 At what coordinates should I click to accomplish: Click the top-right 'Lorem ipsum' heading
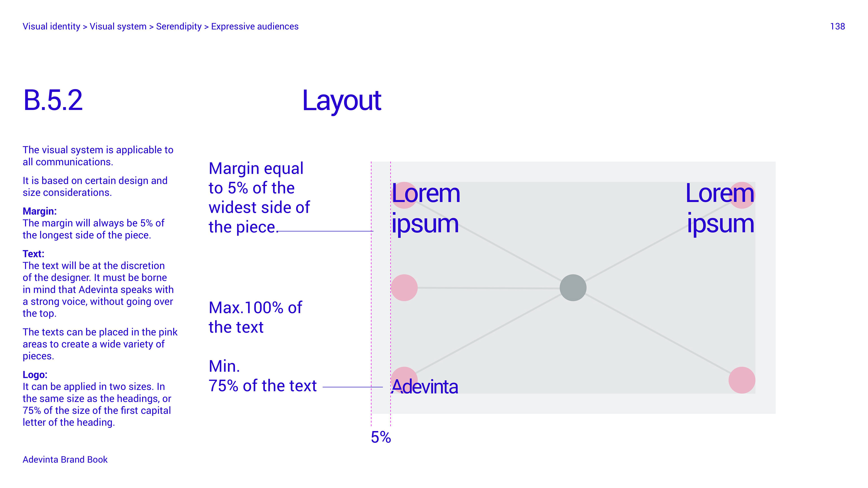(x=720, y=209)
